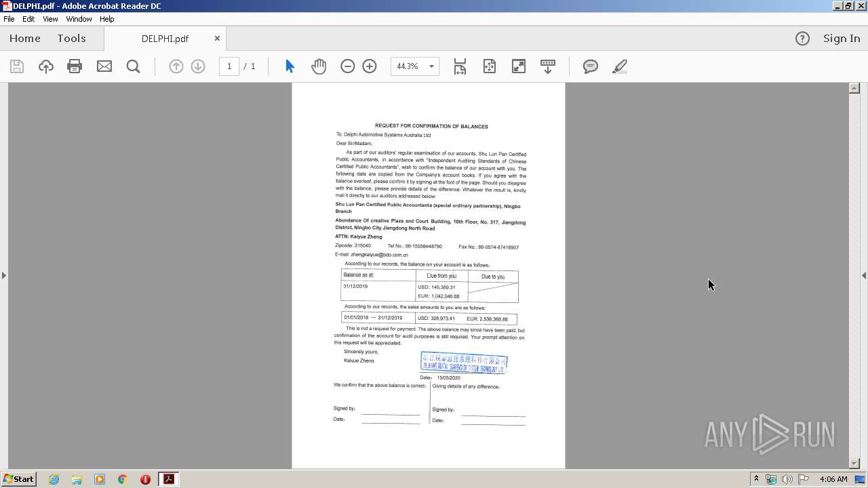Click the scrollbar down arrow
The image size is (868, 488).
854,464
